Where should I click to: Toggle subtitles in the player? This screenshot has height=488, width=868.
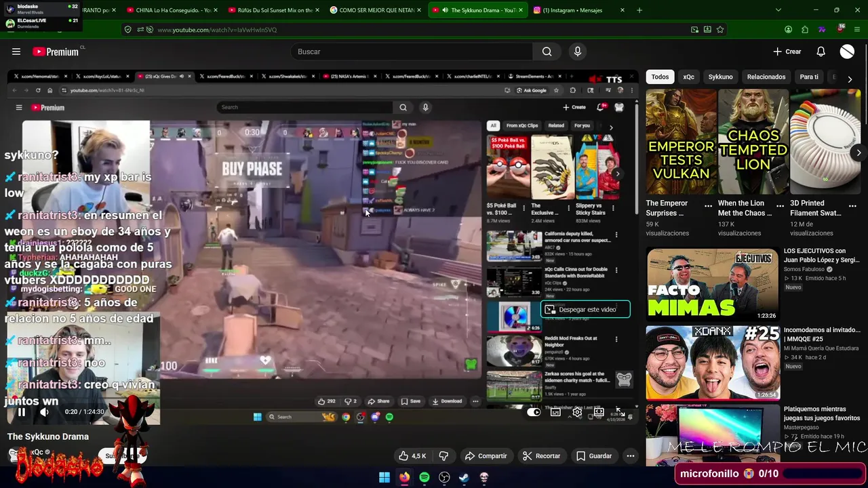(555, 412)
